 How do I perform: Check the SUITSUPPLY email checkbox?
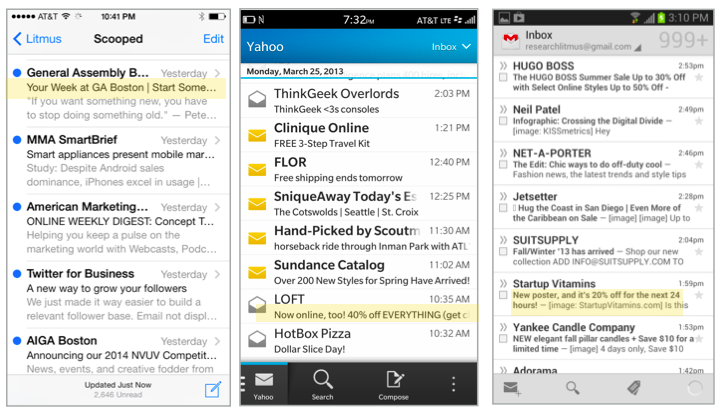point(503,252)
